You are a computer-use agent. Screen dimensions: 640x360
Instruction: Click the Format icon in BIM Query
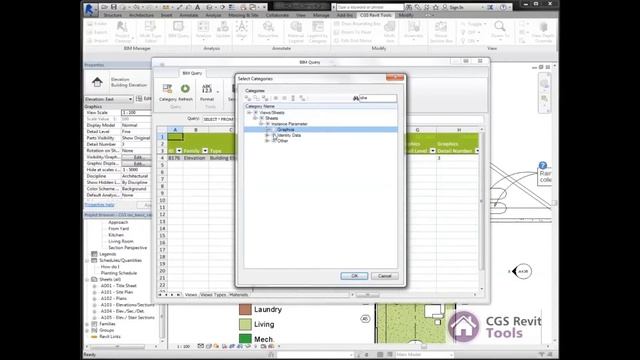pyautogui.click(x=207, y=89)
